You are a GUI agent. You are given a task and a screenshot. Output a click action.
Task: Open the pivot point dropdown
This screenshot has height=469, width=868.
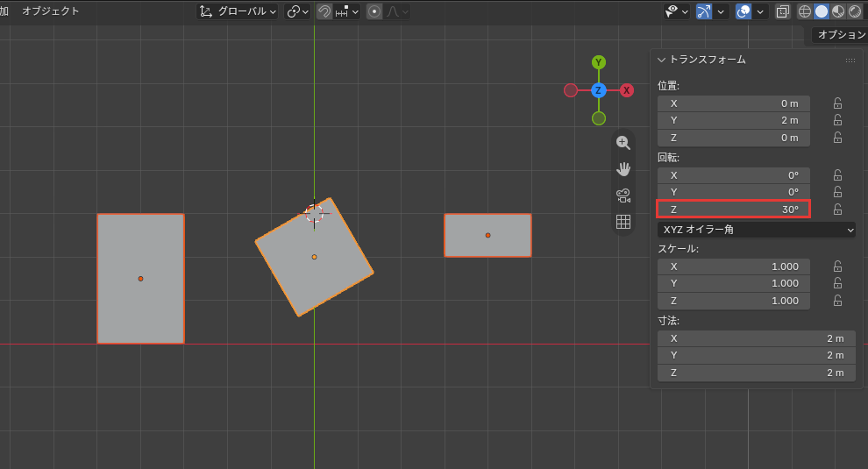point(297,11)
